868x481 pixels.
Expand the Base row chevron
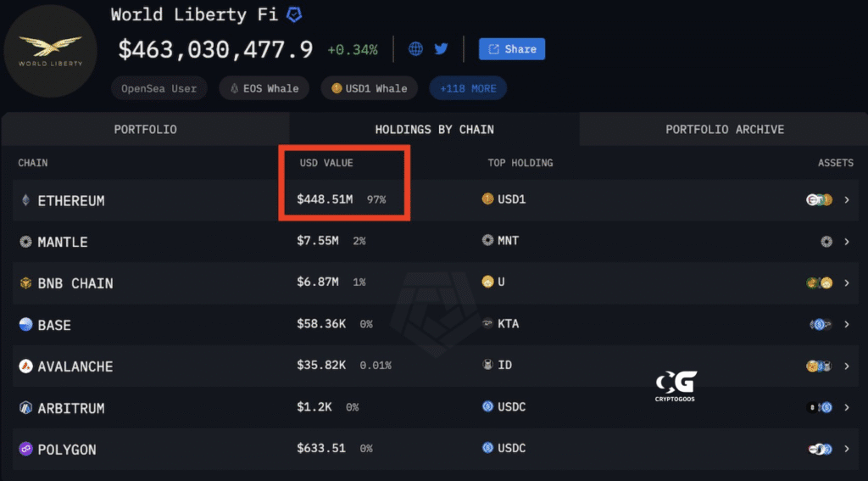(847, 324)
